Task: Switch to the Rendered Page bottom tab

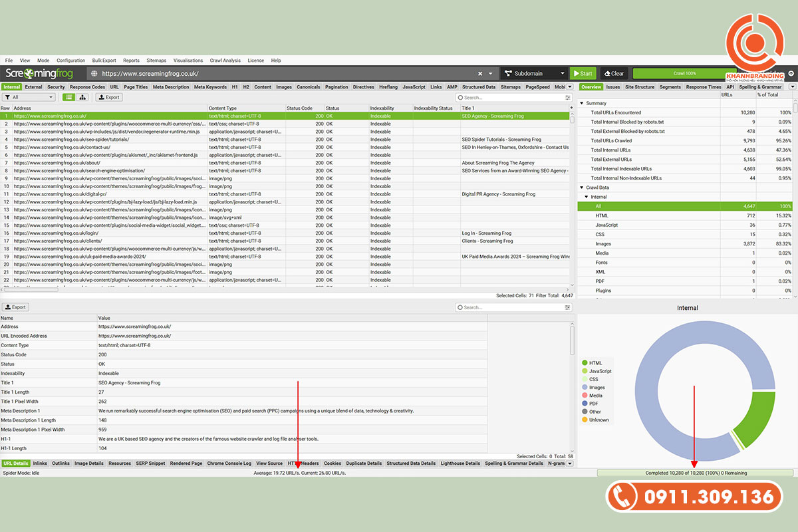Action: [x=186, y=464]
